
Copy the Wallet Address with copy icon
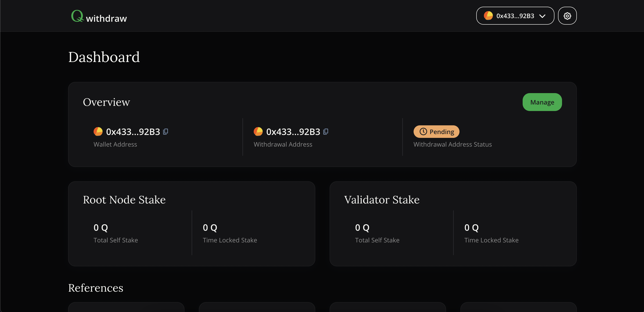(x=165, y=132)
